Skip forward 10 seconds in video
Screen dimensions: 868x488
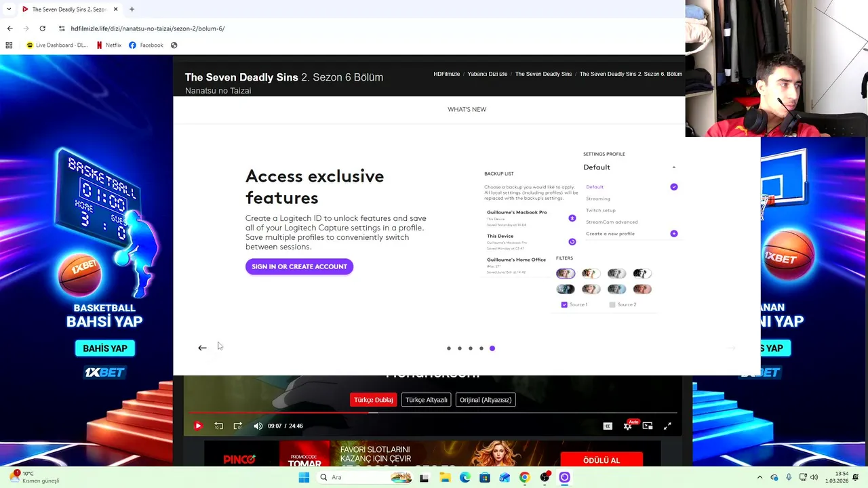[x=238, y=426]
